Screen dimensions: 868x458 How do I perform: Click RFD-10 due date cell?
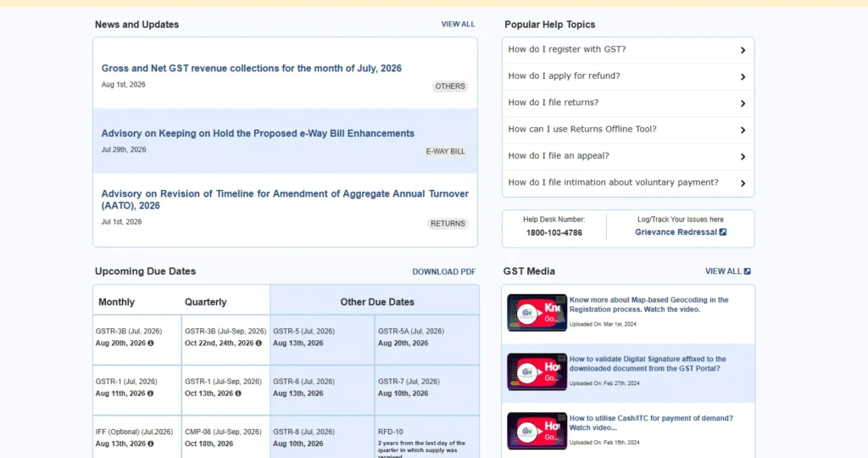[427, 437]
